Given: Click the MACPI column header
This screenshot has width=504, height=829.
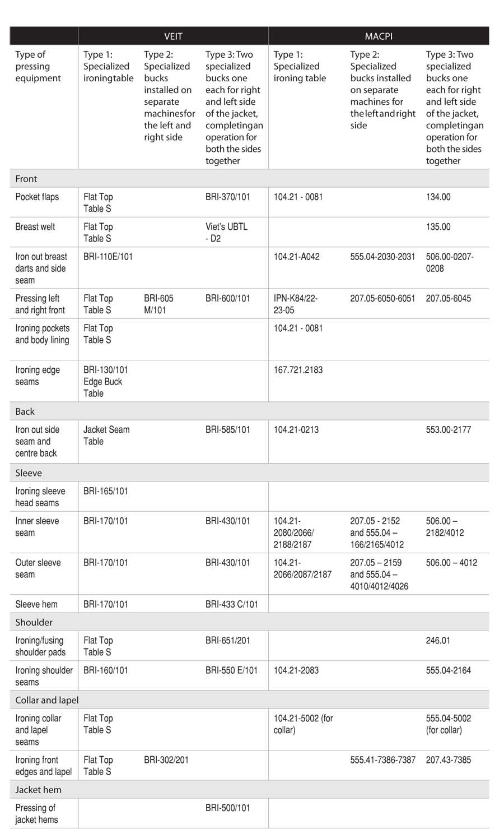Looking at the screenshot, I should point(379,36).
